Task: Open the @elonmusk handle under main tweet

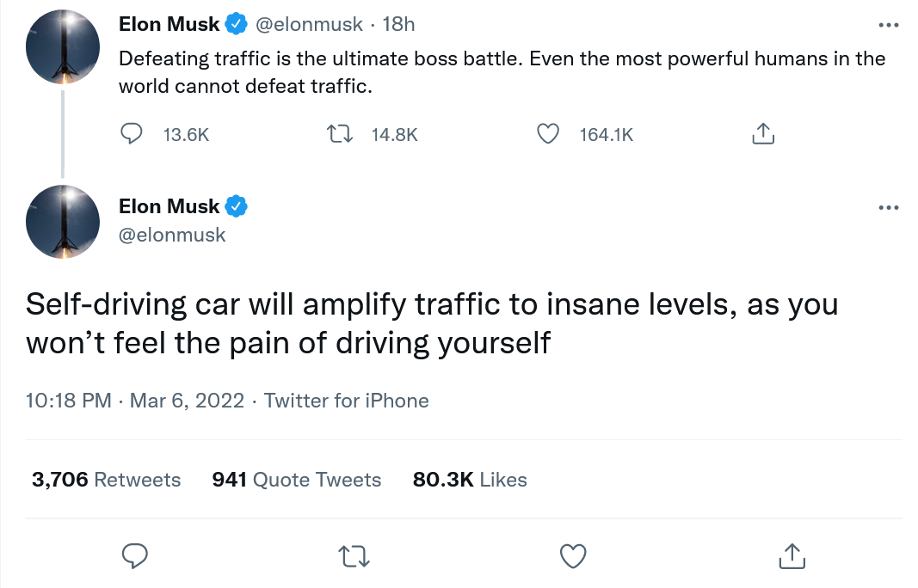Action: 172,235
